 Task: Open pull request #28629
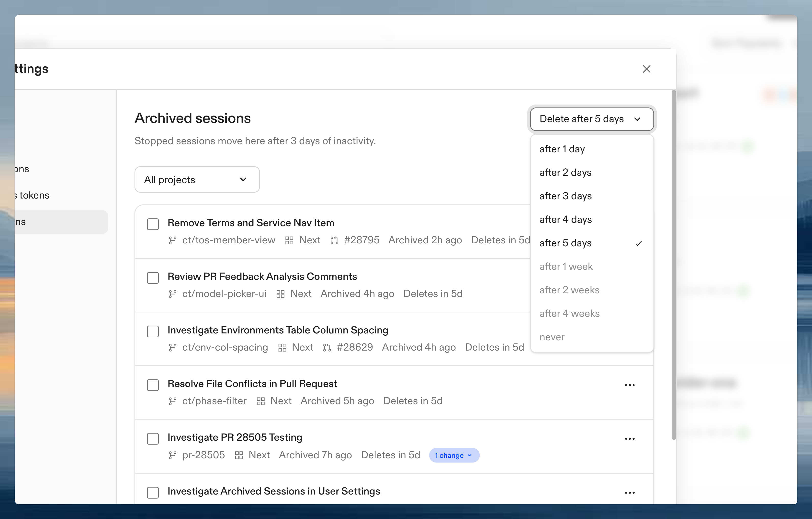[355, 348]
